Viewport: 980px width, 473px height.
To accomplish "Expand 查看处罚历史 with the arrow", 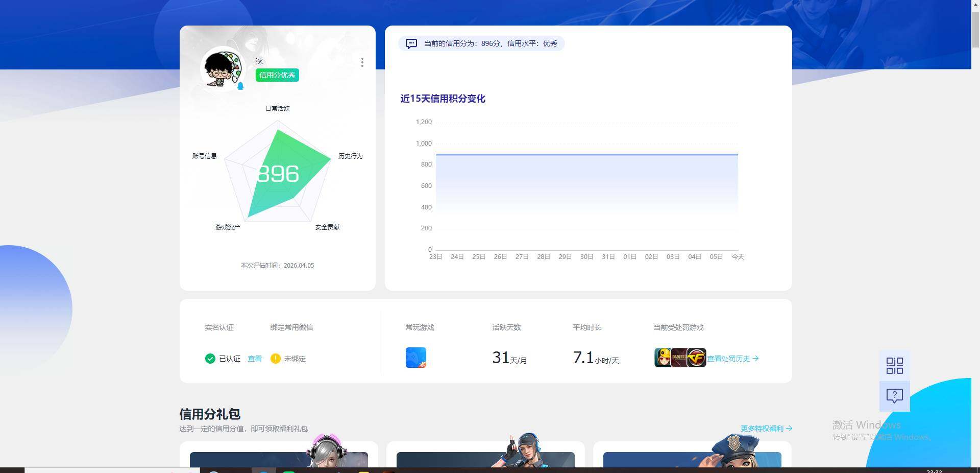I will pos(757,359).
